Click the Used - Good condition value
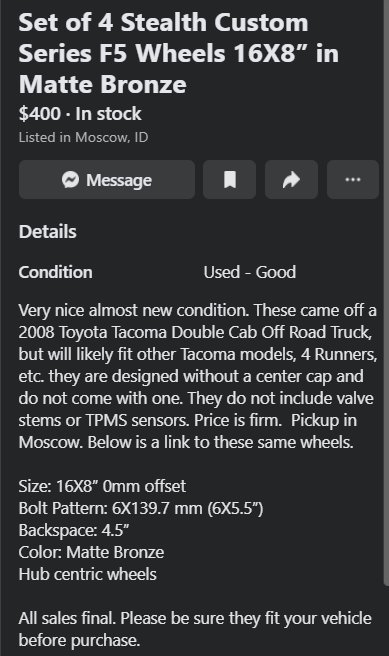 (250, 272)
